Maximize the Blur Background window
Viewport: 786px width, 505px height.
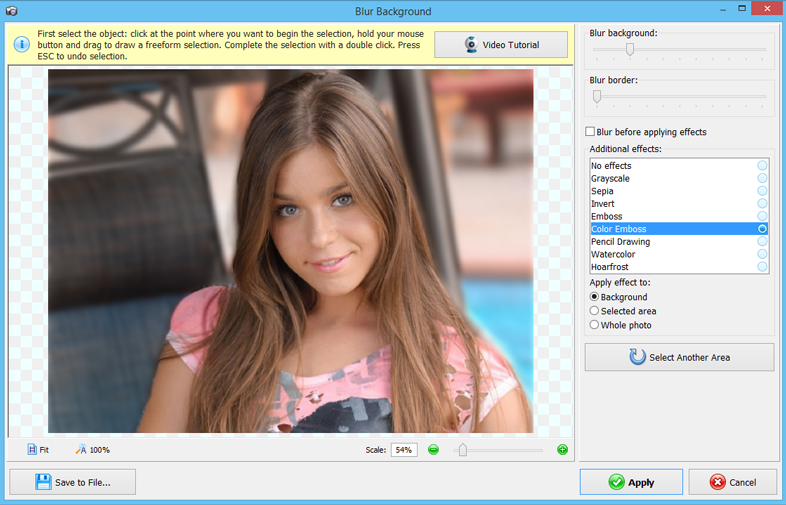point(742,8)
